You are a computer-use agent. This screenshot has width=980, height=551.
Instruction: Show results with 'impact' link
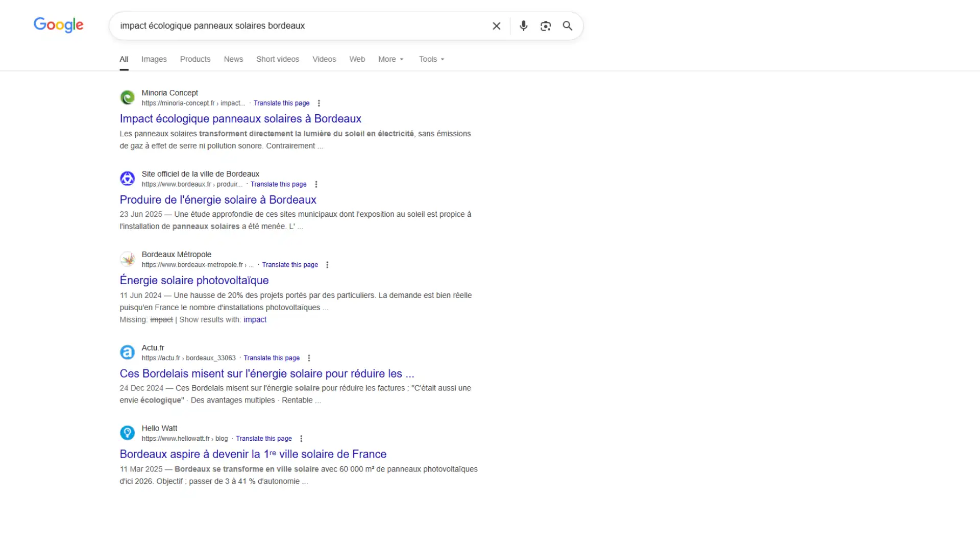tap(255, 320)
